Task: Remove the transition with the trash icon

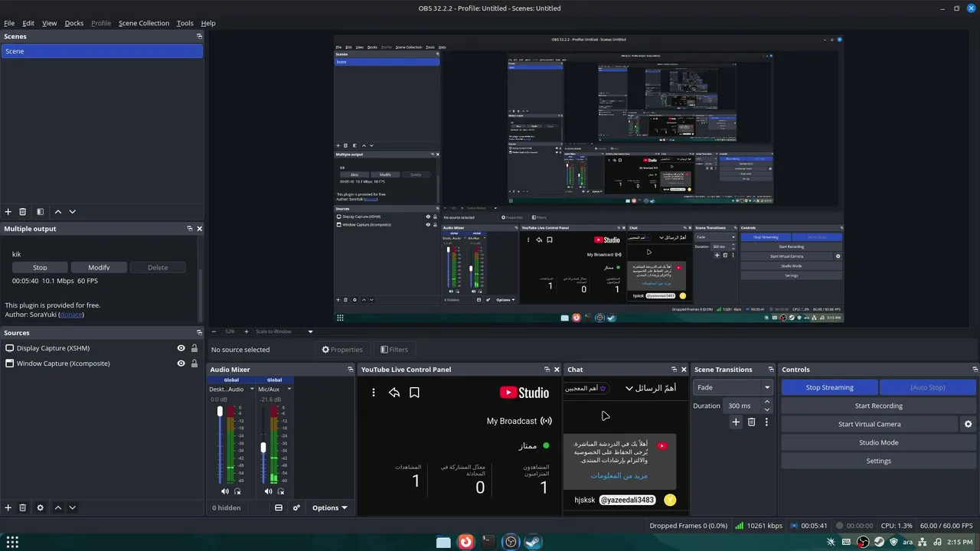Action: pyautogui.click(x=751, y=422)
